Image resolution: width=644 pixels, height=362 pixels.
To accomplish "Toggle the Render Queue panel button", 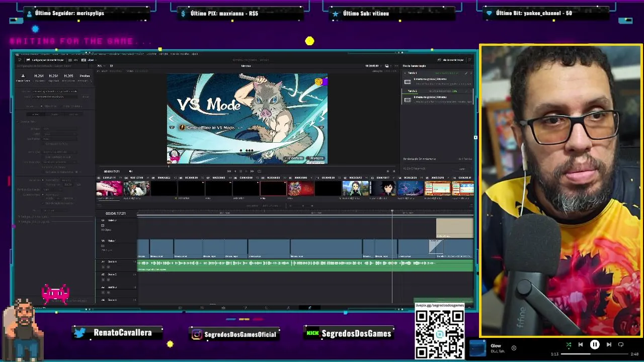I will pyautogui.click(x=451, y=60).
